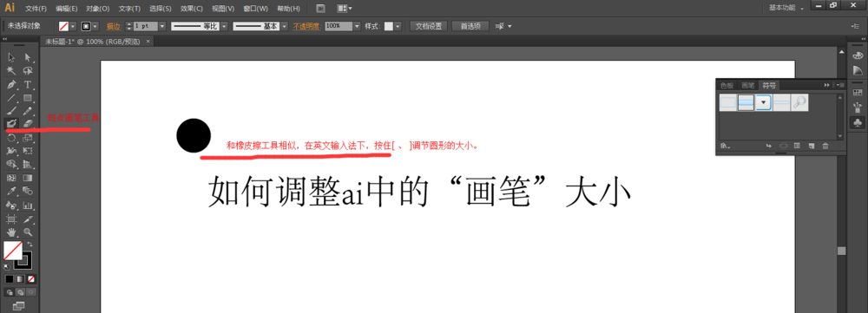
Task: Open the arrange documents dropdown
Action: coord(345,9)
